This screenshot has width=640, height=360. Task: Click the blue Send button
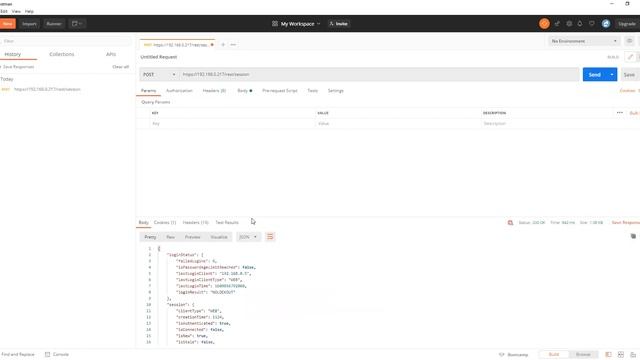click(595, 74)
